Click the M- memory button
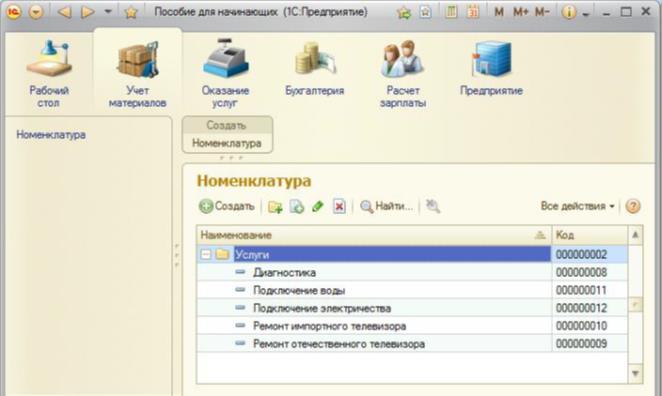This screenshot has height=396, width=662. click(x=542, y=12)
